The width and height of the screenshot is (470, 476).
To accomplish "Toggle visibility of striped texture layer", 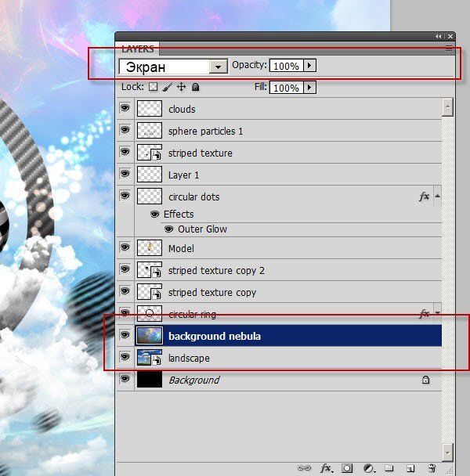I will (125, 151).
